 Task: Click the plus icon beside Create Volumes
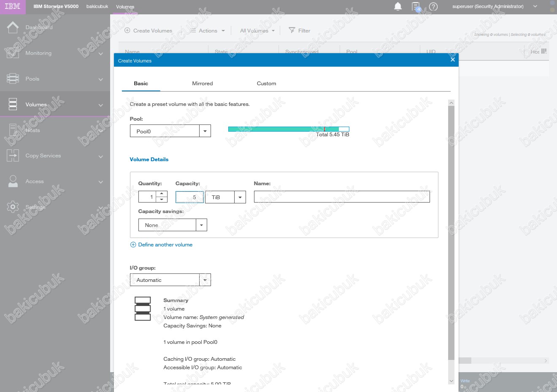[127, 30]
